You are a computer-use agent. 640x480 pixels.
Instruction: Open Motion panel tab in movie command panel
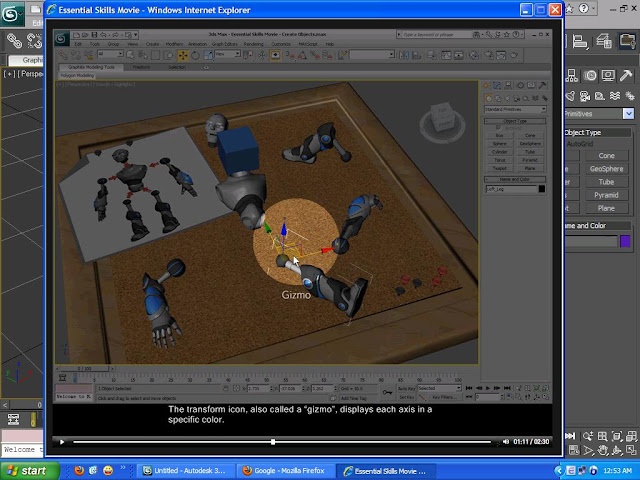click(x=521, y=85)
